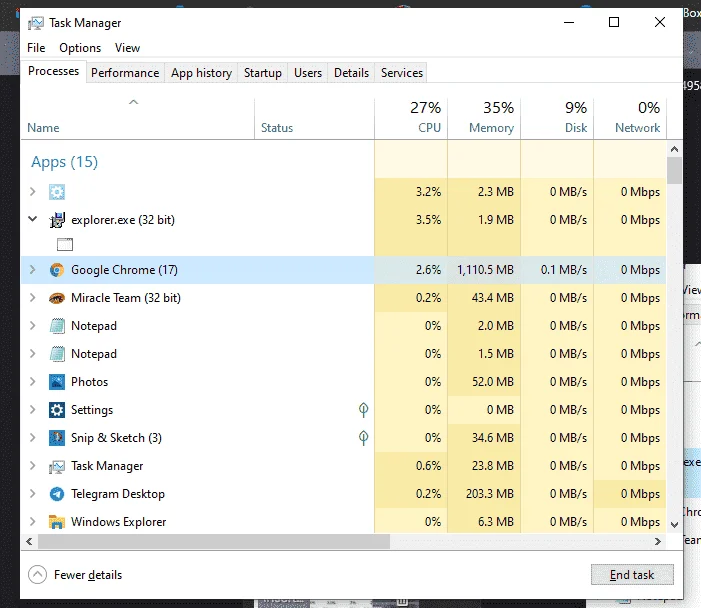Screen dimensions: 701x608
Task: Click the 1,110.5 MB memory value
Action: [x=485, y=270]
